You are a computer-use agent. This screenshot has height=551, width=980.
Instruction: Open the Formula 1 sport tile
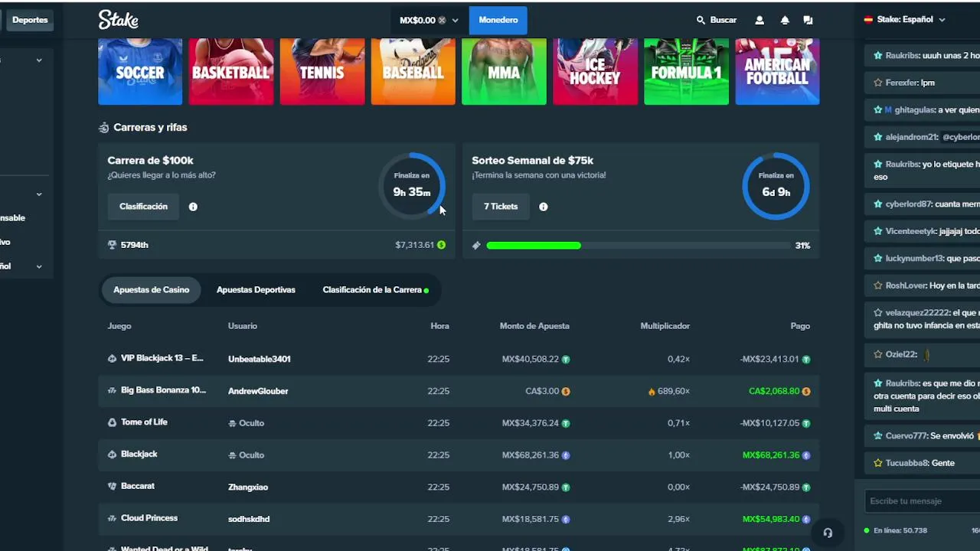click(x=686, y=71)
